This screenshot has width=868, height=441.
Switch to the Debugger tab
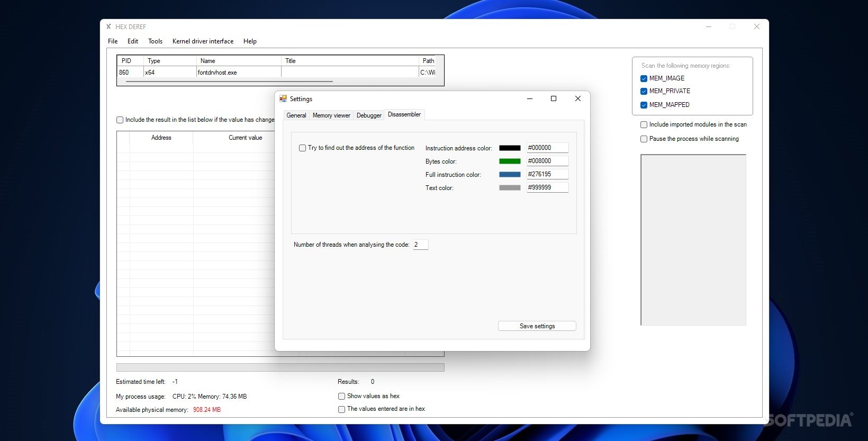(369, 115)
